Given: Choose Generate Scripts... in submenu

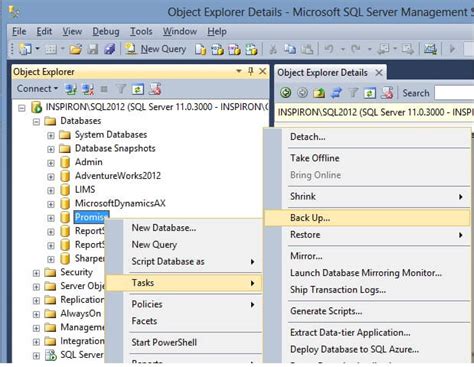Looking at the screenshot, I should coord(367,311).
